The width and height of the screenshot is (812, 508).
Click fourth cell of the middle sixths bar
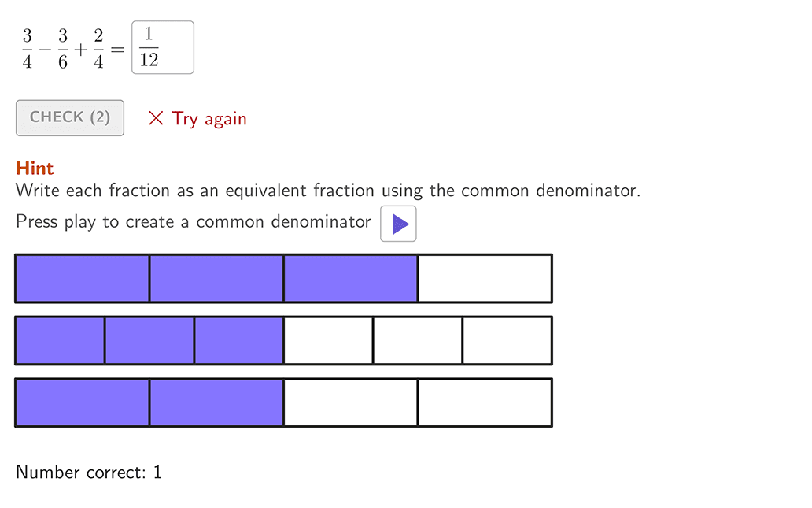[x=328, y=340]
